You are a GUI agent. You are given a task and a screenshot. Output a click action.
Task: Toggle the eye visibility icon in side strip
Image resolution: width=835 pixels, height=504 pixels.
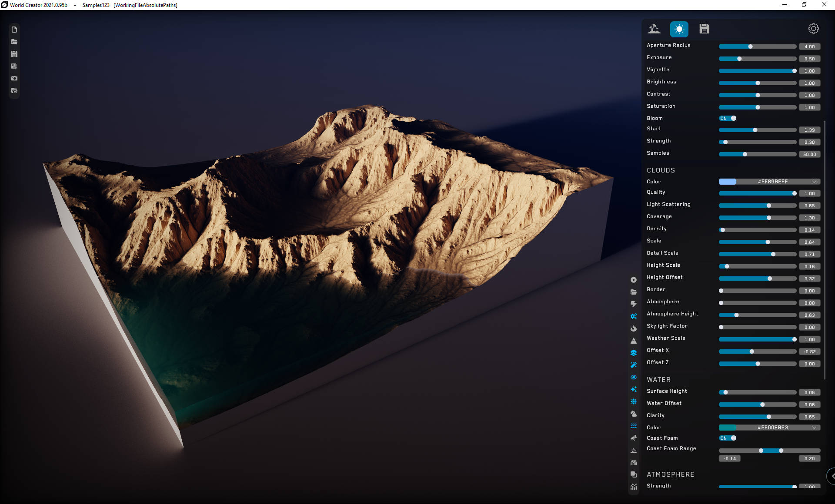(x=634, y=377)
